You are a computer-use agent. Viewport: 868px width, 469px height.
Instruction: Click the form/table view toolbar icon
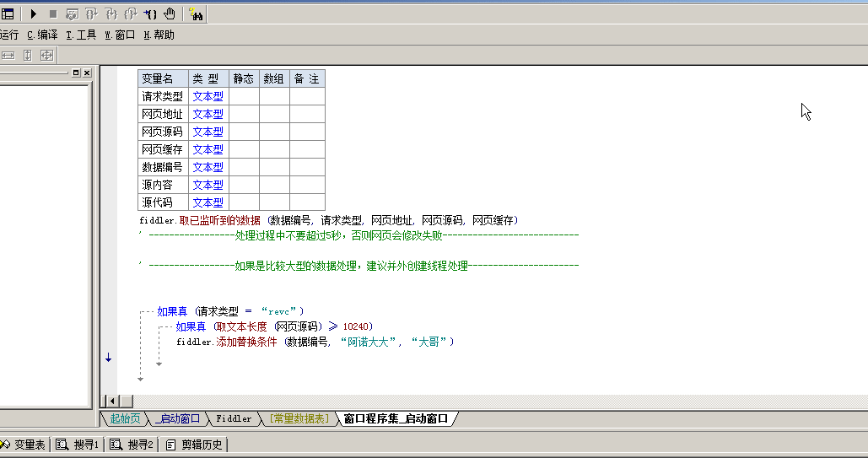tap(8, 13)
